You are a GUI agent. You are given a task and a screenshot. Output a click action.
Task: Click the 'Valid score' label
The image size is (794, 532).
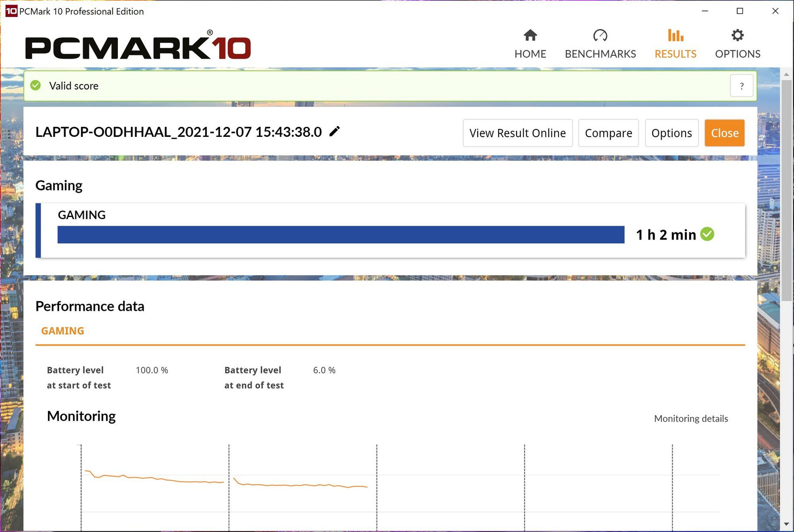(x=74, y=86)
